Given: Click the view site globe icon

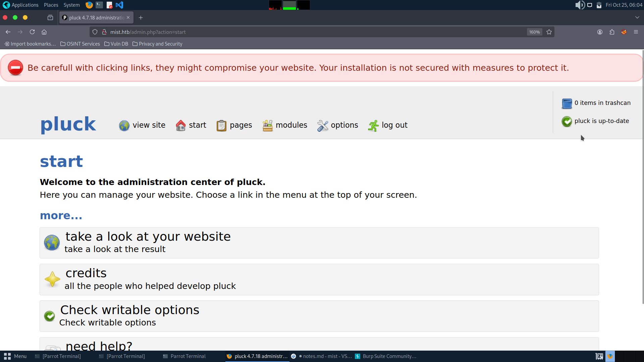Looking at the screenshot, I should click(124, 126).
